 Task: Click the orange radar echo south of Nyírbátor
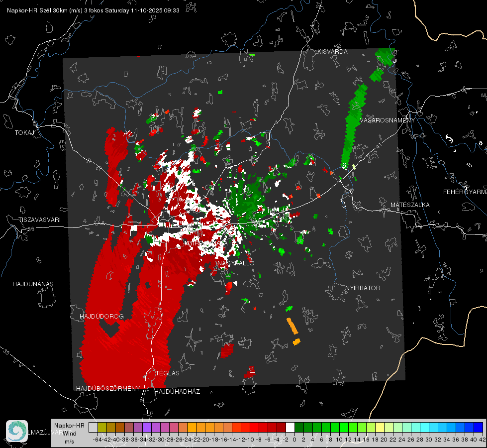[292, 326]
